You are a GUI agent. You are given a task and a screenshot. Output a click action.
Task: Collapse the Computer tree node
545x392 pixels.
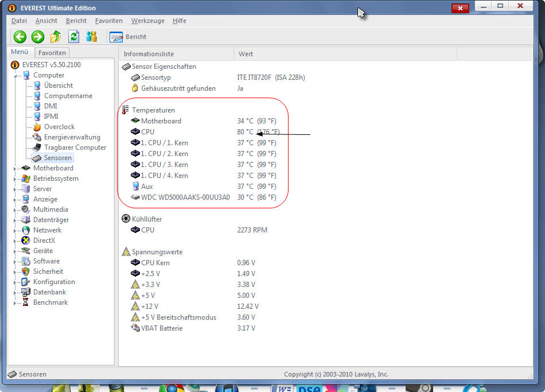coord(15,76)
